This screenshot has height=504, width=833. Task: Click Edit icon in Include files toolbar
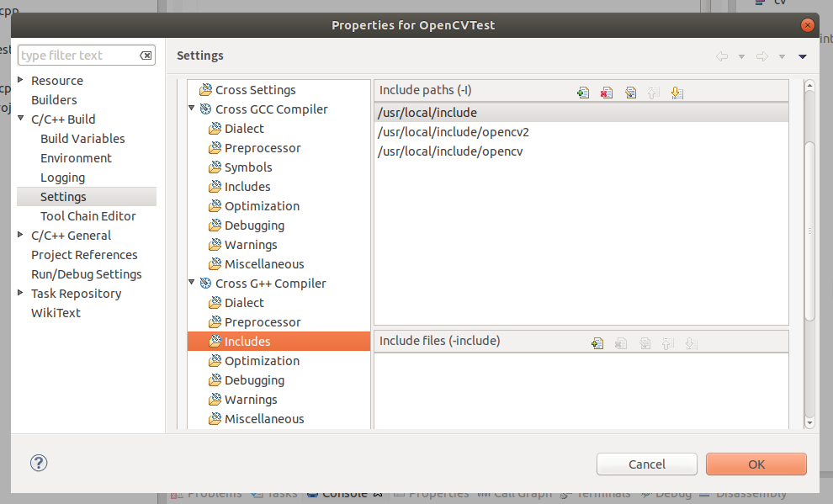pos(645,343)
